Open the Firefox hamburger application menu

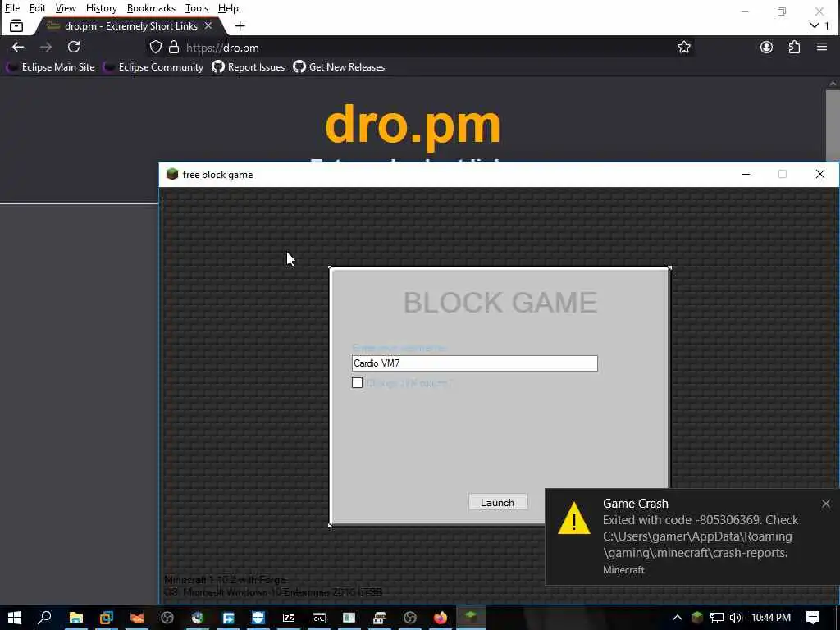pyautogui.click(x=822, y=47)
